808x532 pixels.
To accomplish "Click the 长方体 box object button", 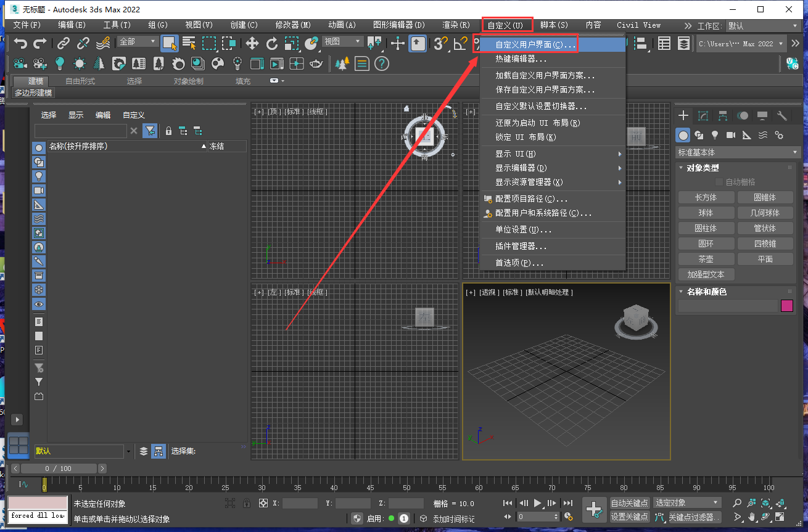I will point(706,197).
